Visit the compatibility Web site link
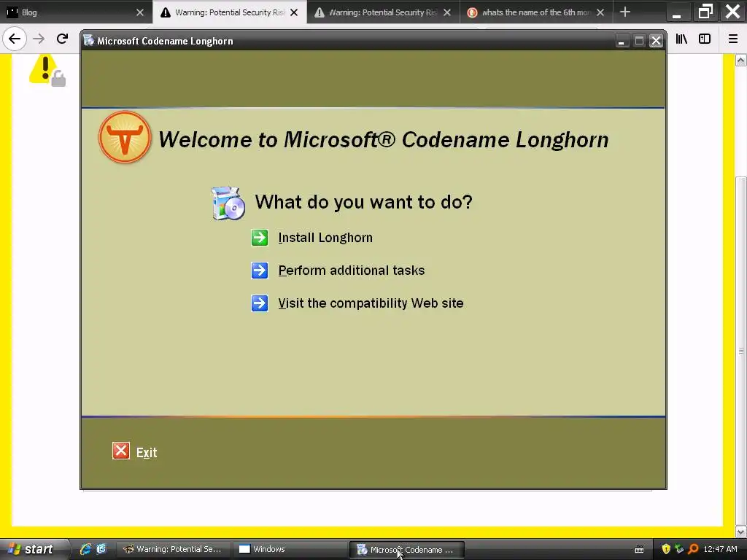This screenshot has width=747, height=560. click(371, 303)
